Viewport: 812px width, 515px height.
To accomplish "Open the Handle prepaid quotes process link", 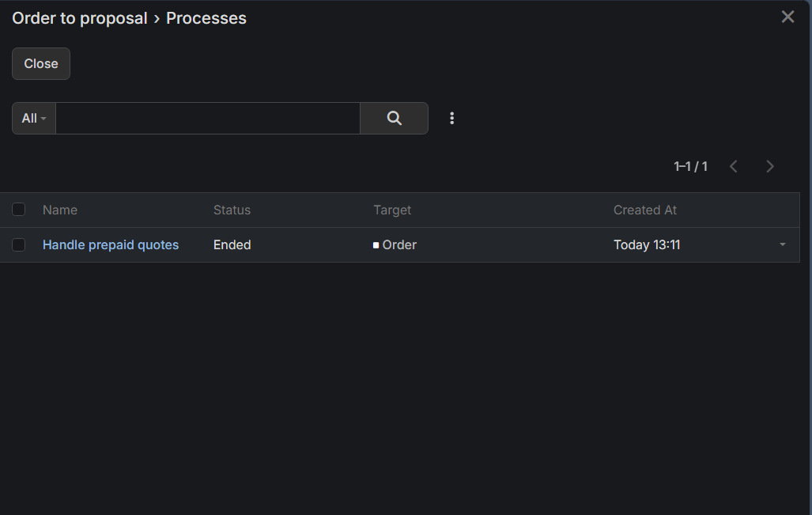I will coord(111,245).
